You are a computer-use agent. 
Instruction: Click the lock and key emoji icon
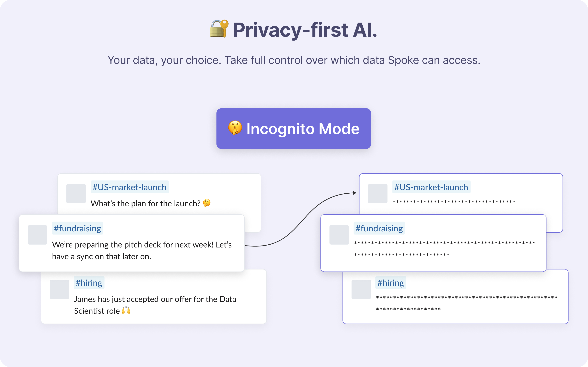tap(219, 29)
